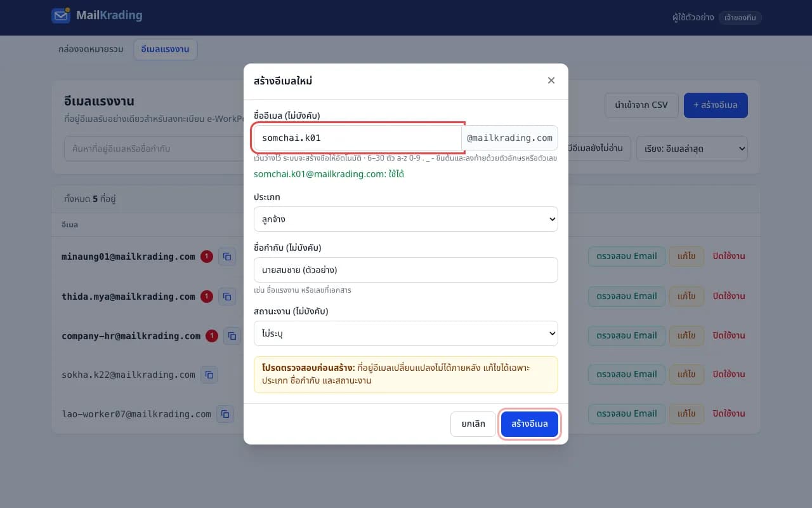Viewport: 812px width, 508px height.
Task: Click แก้ไข button for thida.mya row
Action: coord(686,296)
